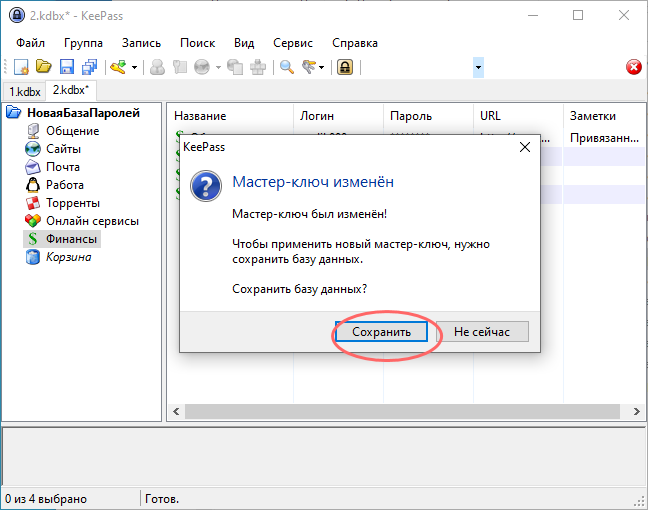Viewport: 648px width, 510px height.
Task: Click the Add Entry key icon
Action: tap(118, 67)
